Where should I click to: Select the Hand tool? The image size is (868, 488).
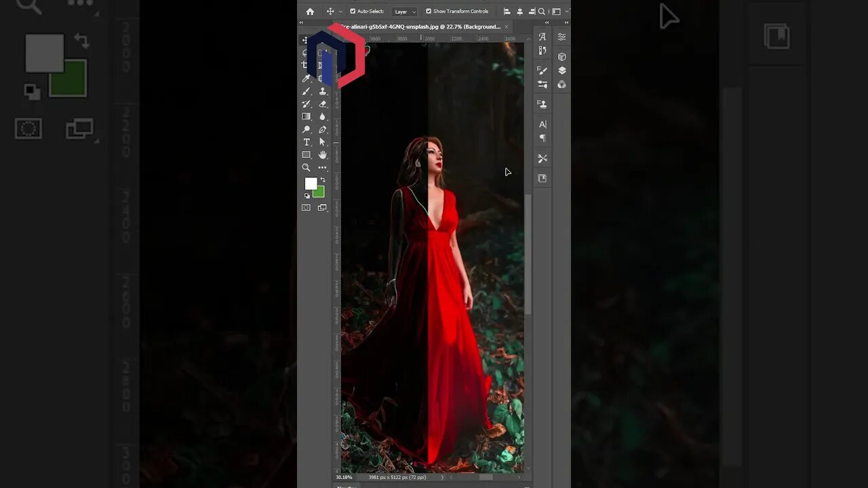323,155
